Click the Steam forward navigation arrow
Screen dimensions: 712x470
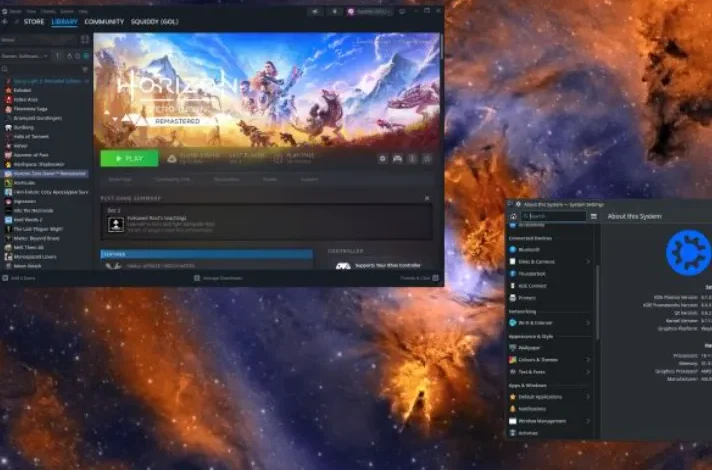(x=16, y=21)
